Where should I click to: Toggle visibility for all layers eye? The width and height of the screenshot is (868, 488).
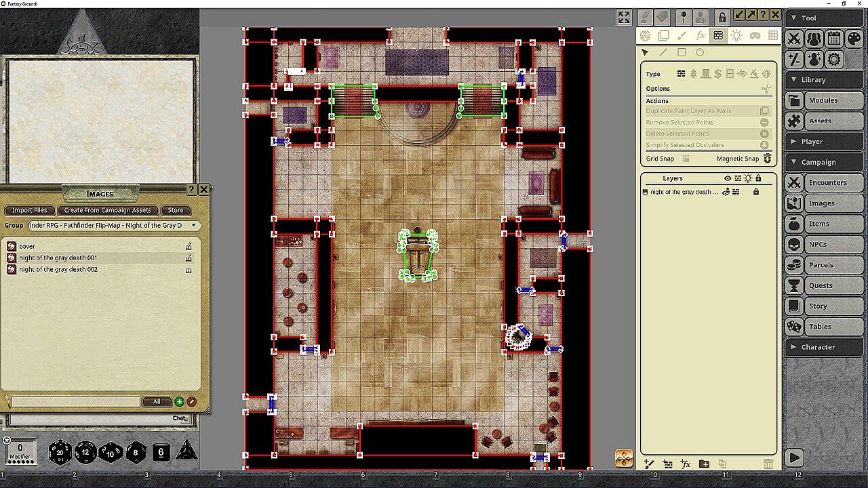[728, 178]
